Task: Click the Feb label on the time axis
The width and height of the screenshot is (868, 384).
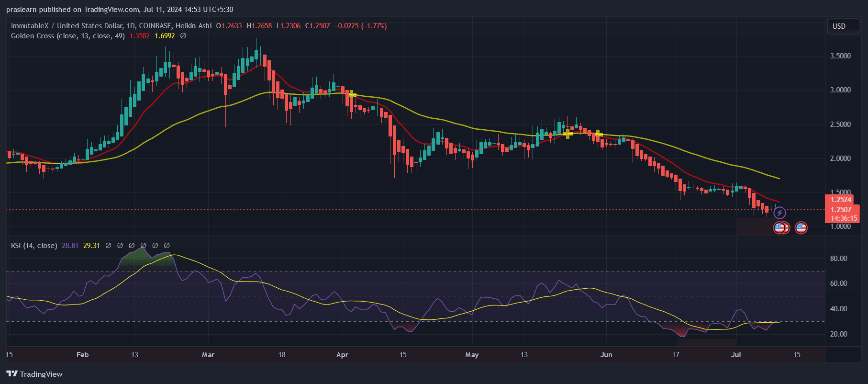Action: coord(82,355)
